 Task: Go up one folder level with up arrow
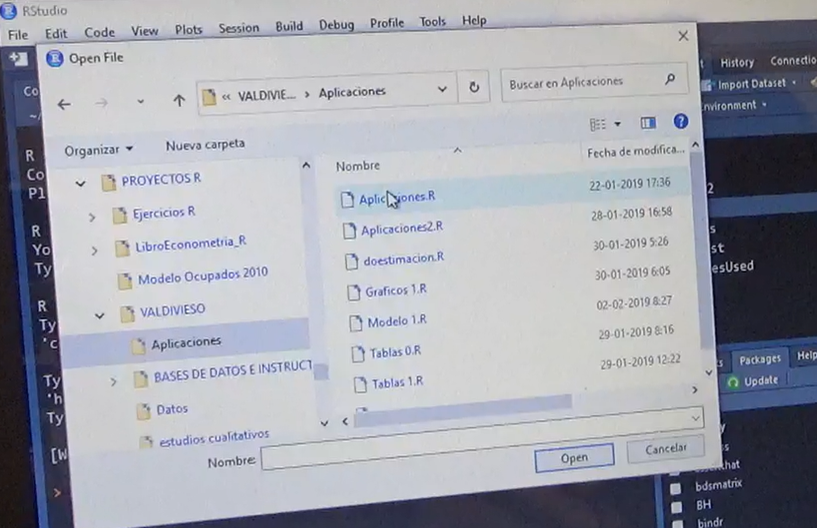179,100
